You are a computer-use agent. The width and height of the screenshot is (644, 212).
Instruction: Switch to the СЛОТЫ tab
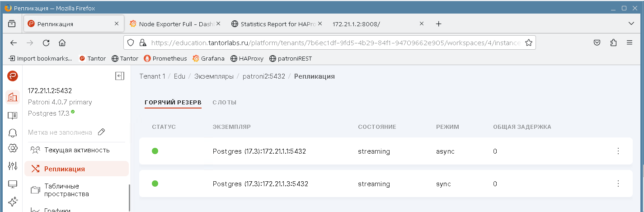[x=224, y=103]
